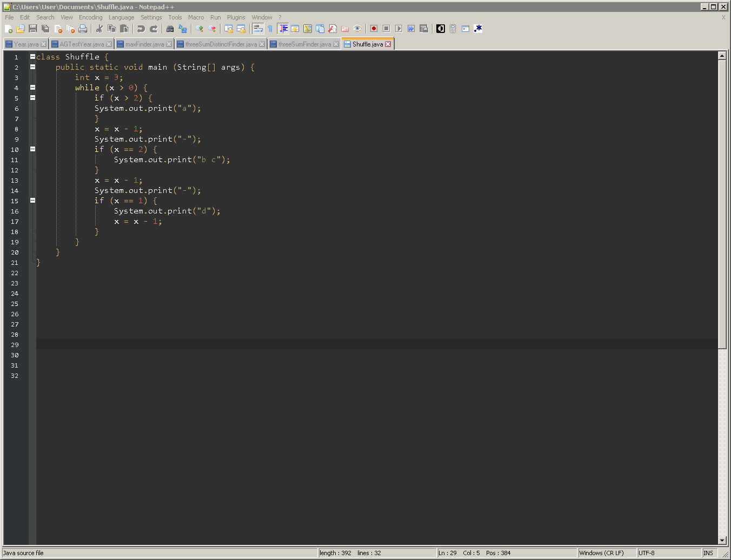
Task: Click the Paste clipboard icon
Action: coord(124,29)
